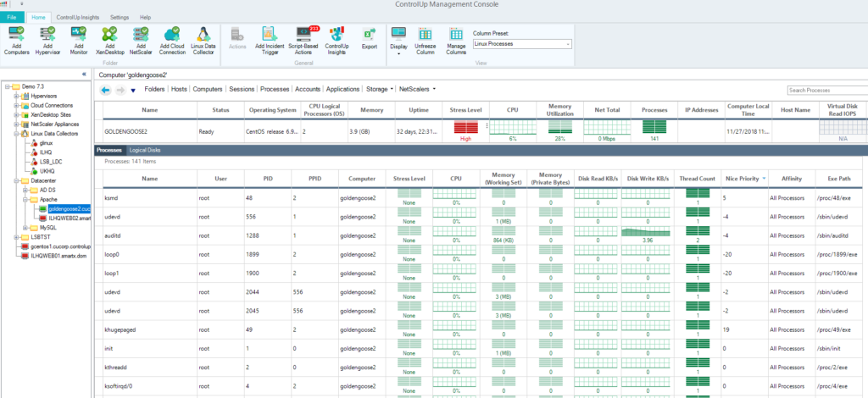Go to the Hosts view
The width and height of the screenshot is (868, 398).
point(180,89)
